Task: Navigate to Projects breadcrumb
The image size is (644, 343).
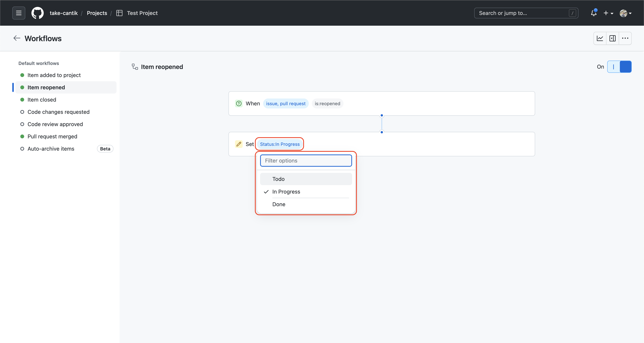Action: pos(97,13)
